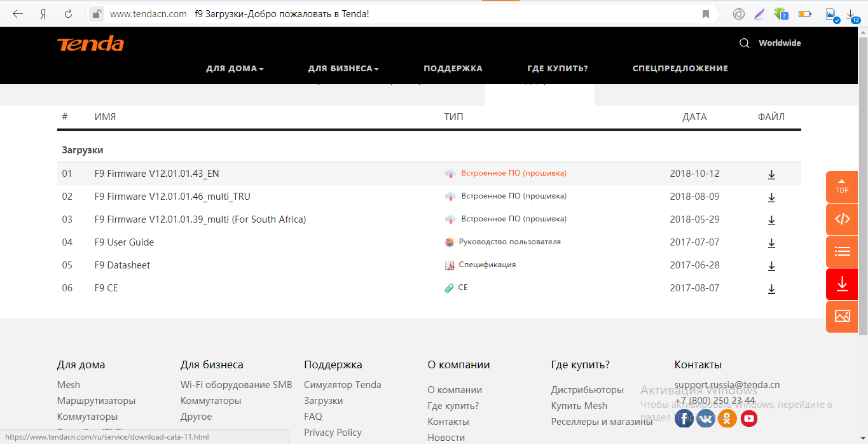Expand the ДЛЯ ДОМА menu
868x444 pixels.
pyautogui.click(x=235, y=68)
